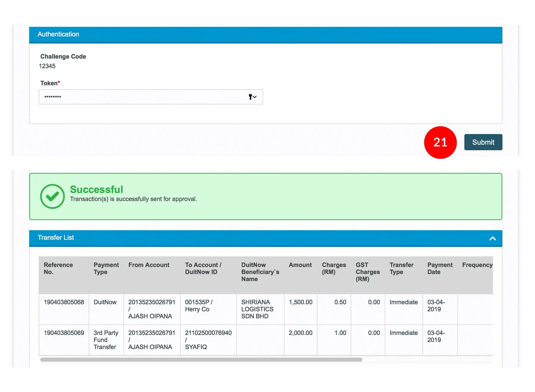Select reference number 190403805069
The height and width of the screenshot is (392, 535).
pos(64,333)
